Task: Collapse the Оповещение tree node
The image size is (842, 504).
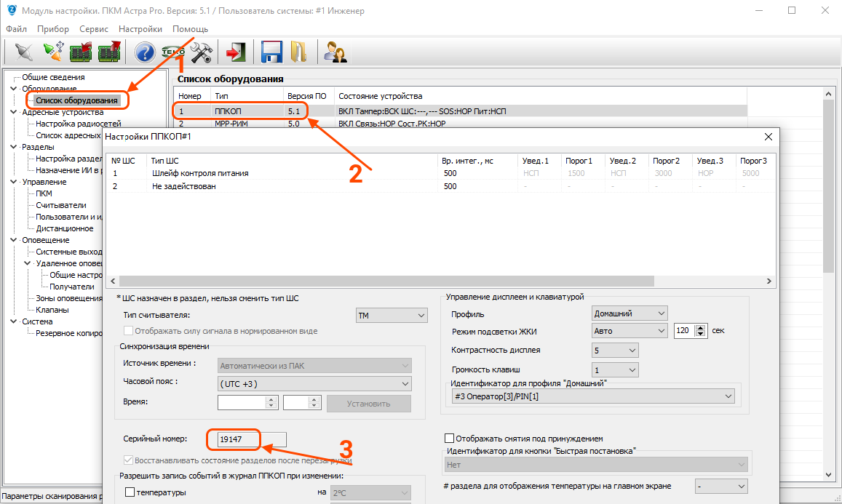Action: [x=13, y=240]
